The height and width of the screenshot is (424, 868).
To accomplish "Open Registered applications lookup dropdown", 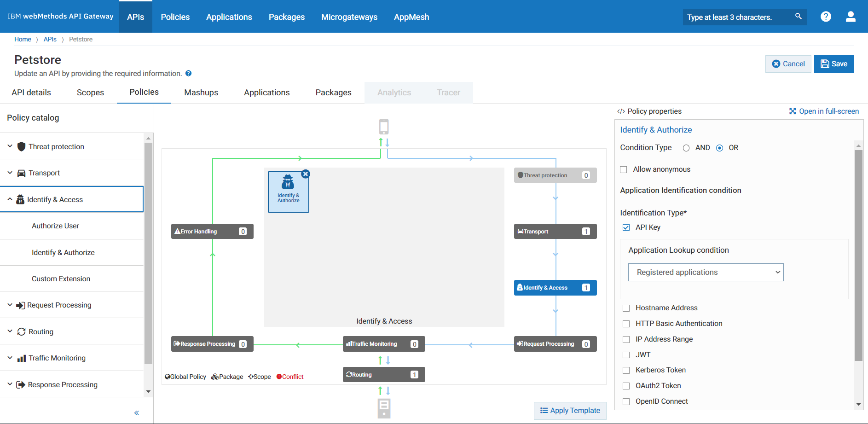I will 706,273.
